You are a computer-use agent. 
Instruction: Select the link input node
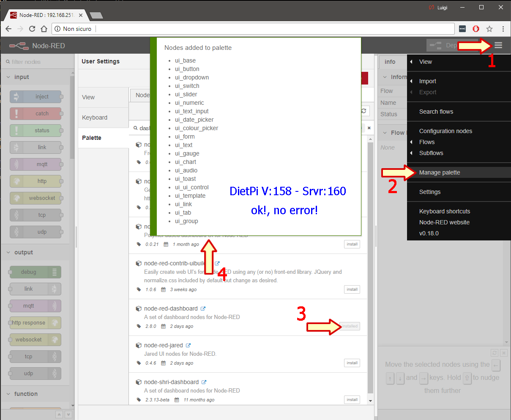[36, 147]
